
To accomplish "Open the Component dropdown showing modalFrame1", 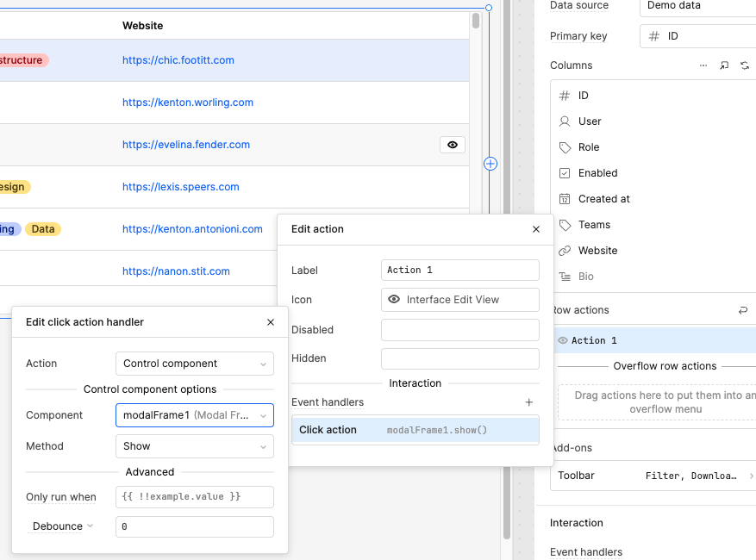I will pos(194,415).
